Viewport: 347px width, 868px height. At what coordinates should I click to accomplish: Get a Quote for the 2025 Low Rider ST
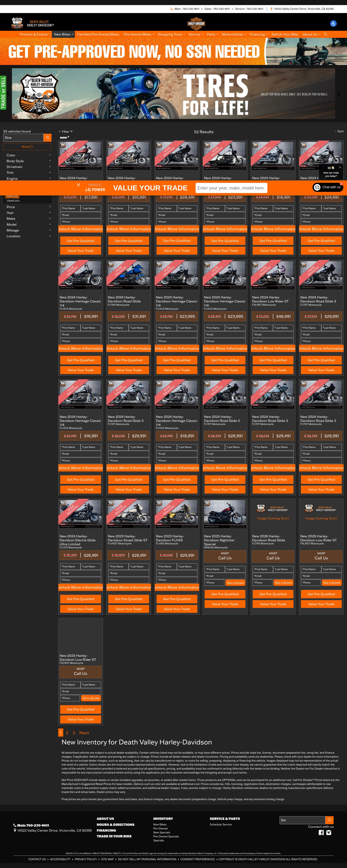point(91,698)
